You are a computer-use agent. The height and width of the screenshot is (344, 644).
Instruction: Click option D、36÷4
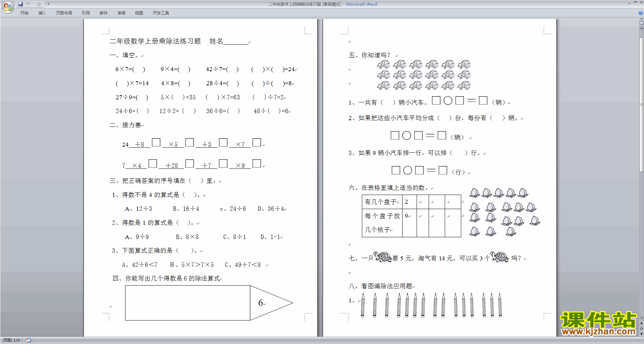[271, 209]
